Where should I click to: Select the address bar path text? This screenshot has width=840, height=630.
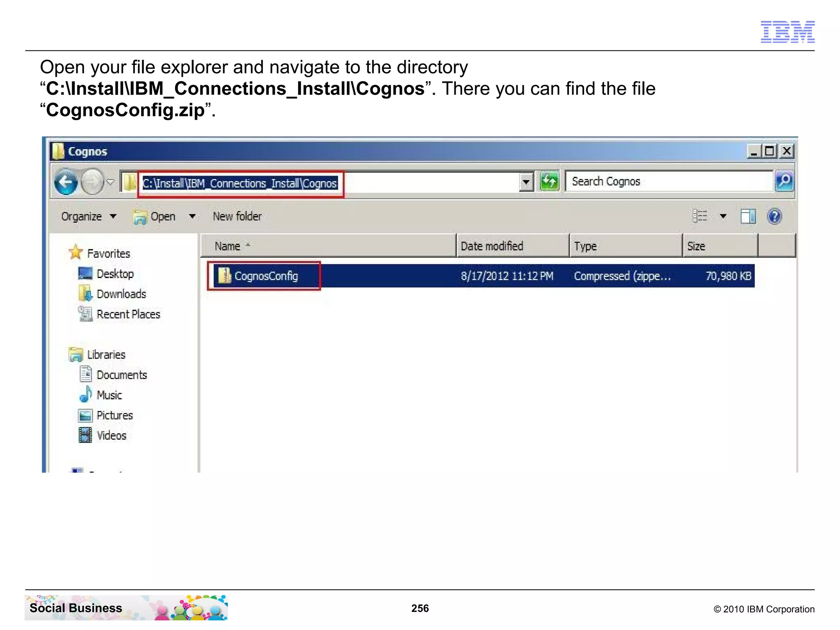pos(240,183)
